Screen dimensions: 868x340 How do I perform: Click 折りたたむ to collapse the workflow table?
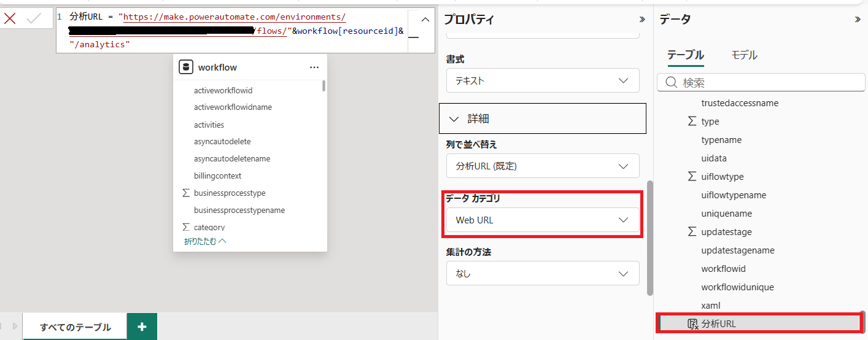pos(205,241)
